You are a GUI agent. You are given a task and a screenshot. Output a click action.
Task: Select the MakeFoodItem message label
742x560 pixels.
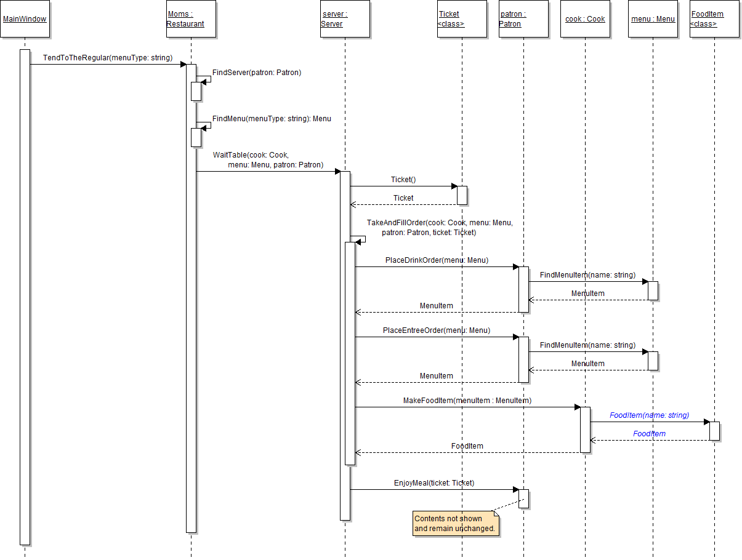467,401
